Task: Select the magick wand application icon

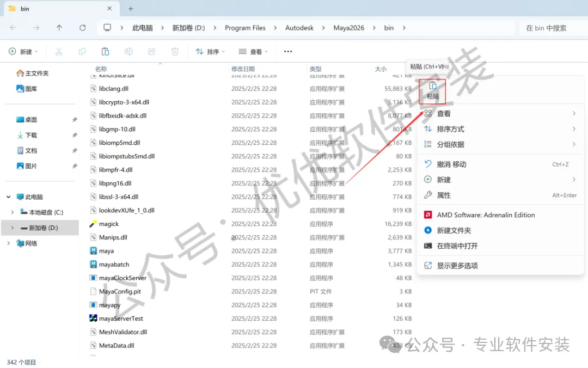Action: pyautogui.click(x=94, y=224)
